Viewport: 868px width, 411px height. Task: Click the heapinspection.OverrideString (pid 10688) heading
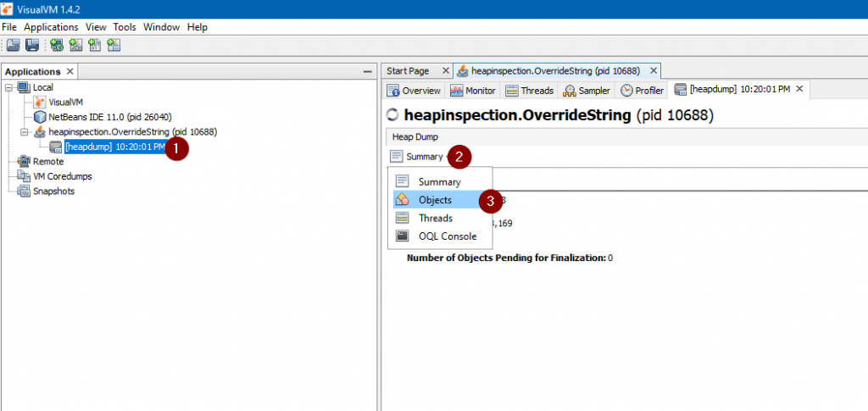coord(559,115)
